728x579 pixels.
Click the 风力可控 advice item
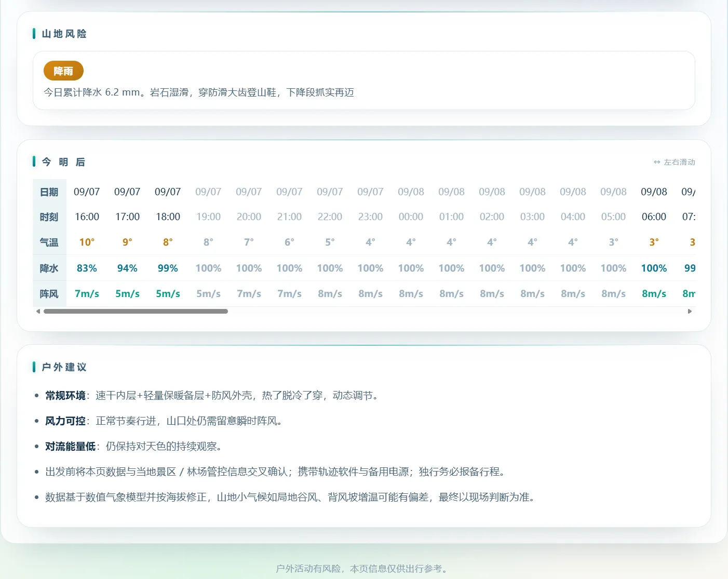pyautogui.click(x=165, y=421)
